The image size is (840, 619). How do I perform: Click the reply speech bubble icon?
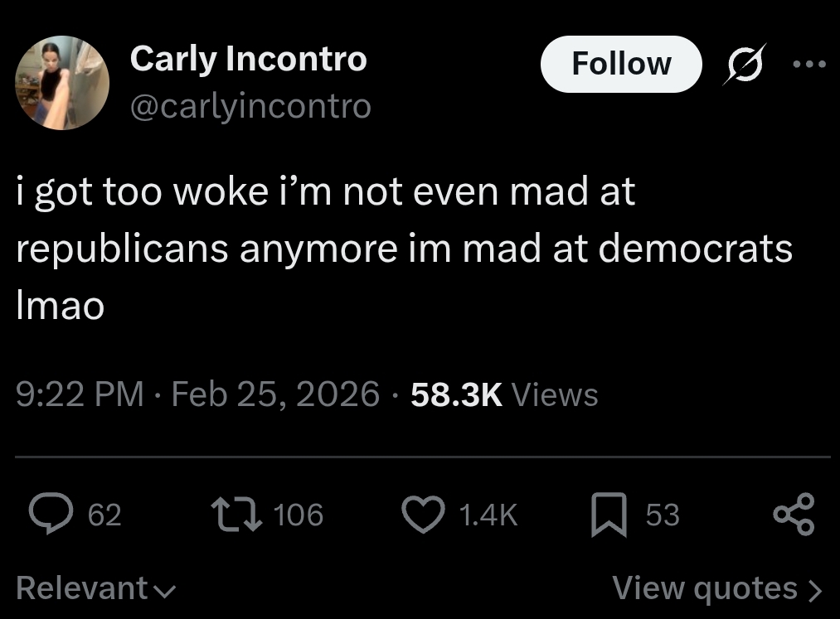tap(55, 515)
